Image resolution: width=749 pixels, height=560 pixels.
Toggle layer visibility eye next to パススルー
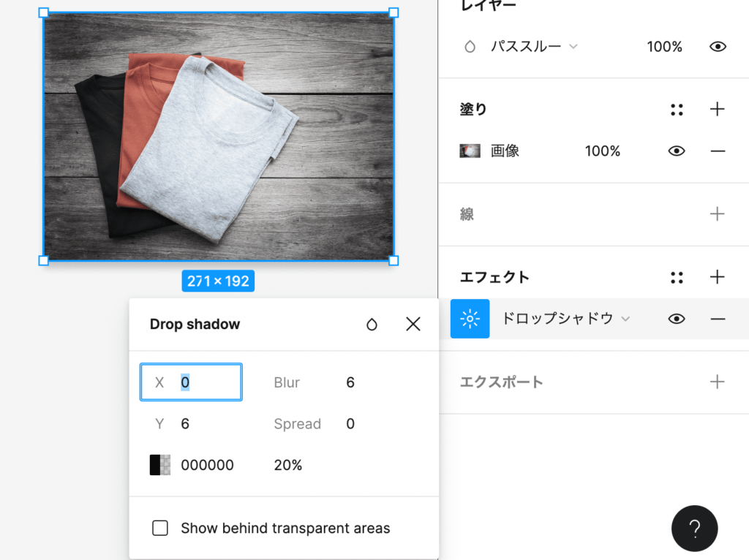(x=718, y=47)
